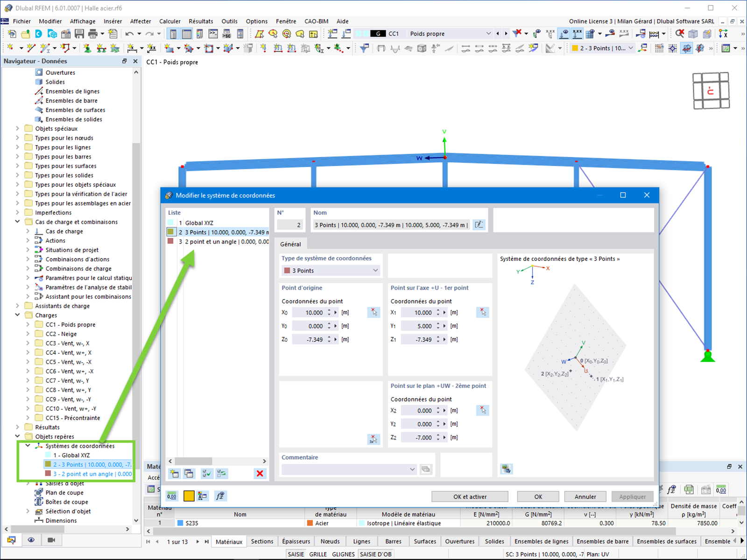Toggle navigator display eye tab
747x560 pixels.
[x=31, y=540]
